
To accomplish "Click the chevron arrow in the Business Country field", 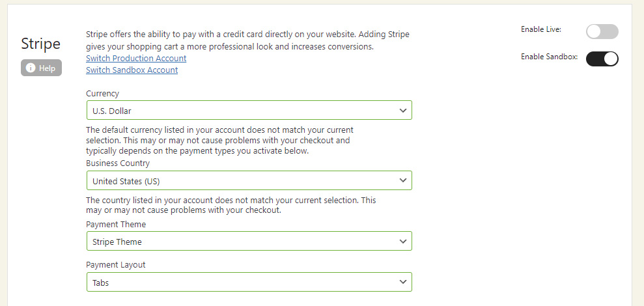I will pyautogui.click(x=403, y=180).
